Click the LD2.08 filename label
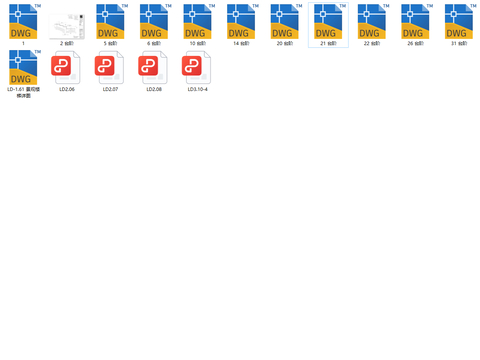480x360 pixels. [x=154, y=89]
